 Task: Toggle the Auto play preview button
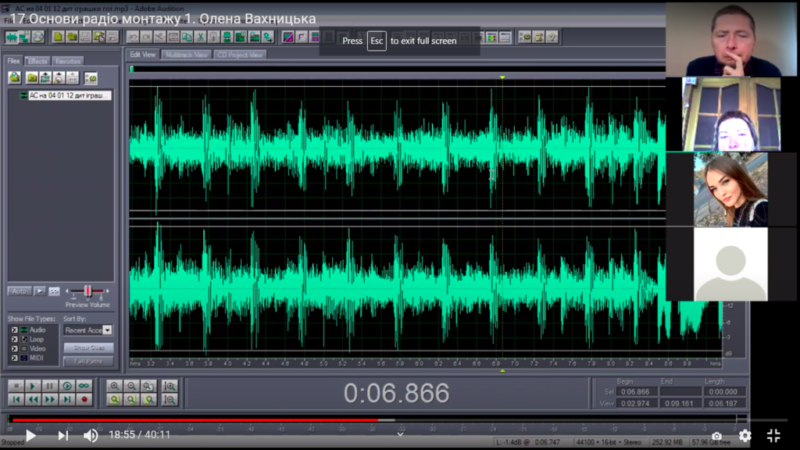click(19, 291)
